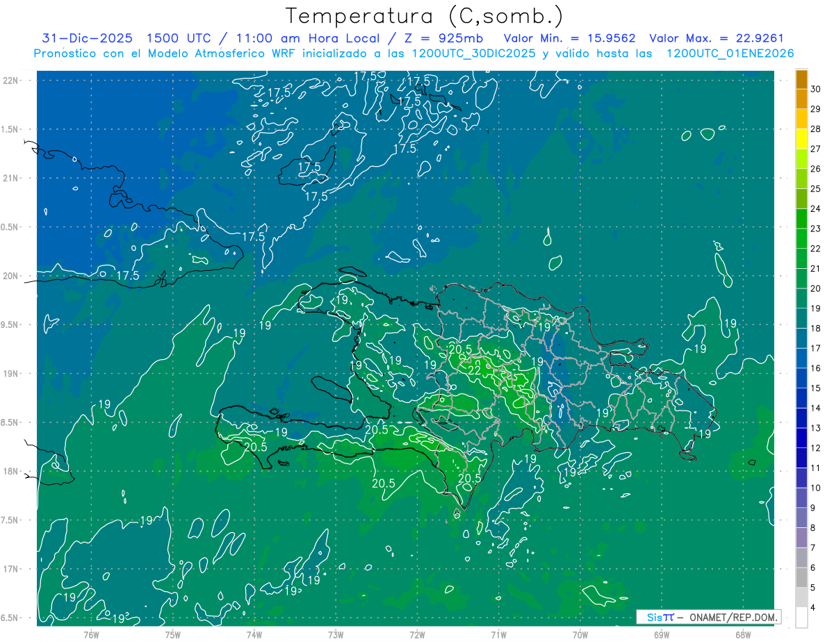
Task: Click the 'Sis' logo in the corner box
Action: tap(654, 617)
